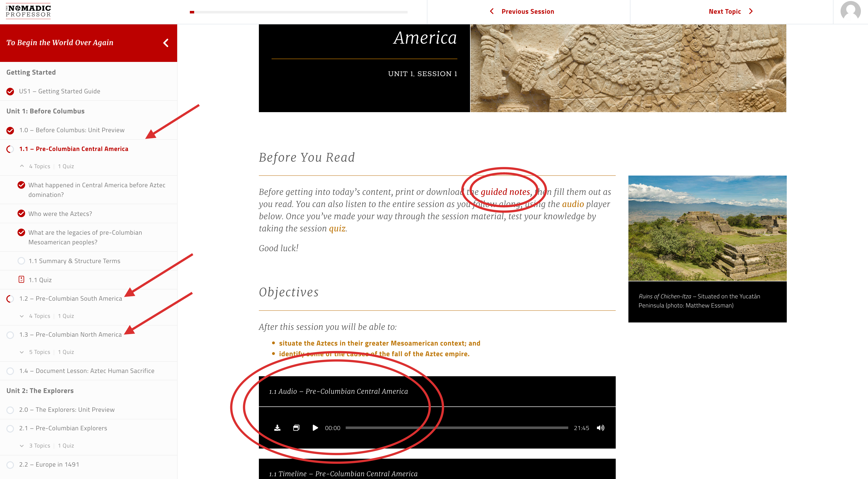The height and width of the screenshot is (479, 868).
Task: Download the 1.1 audio file
Action: tap(277, 428)
